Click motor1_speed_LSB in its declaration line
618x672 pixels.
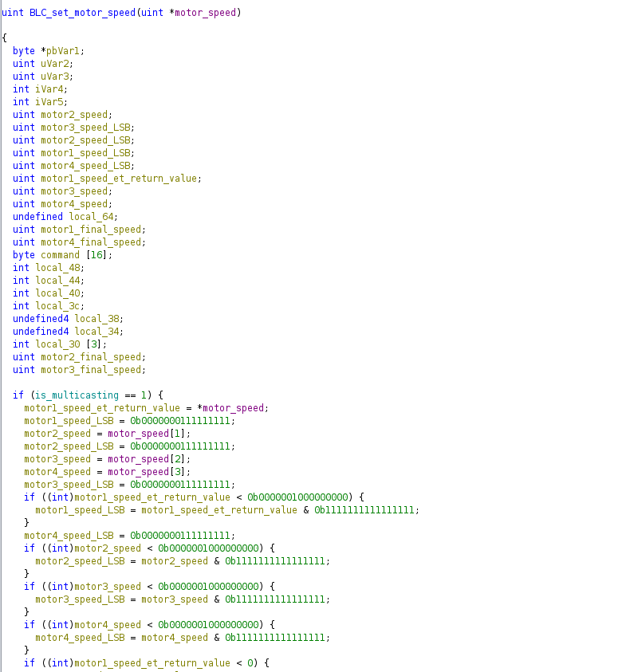[x=85, y=153]
